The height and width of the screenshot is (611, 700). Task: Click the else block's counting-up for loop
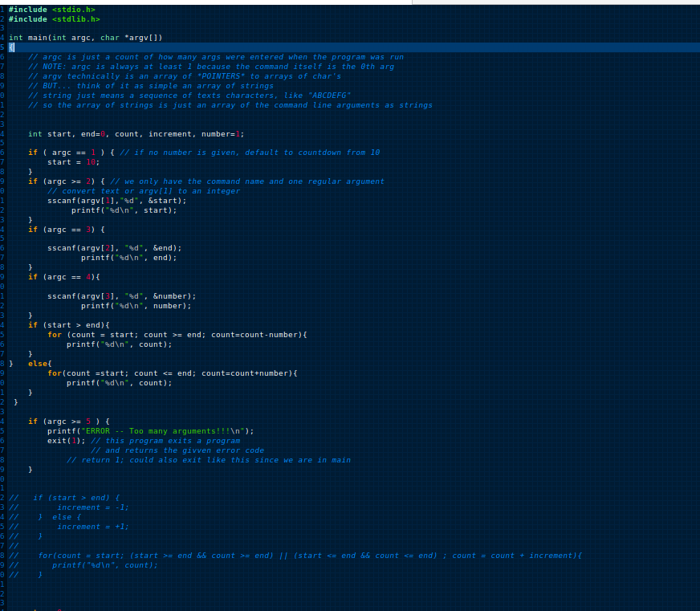pyautogui.click(x=161, y=373)
